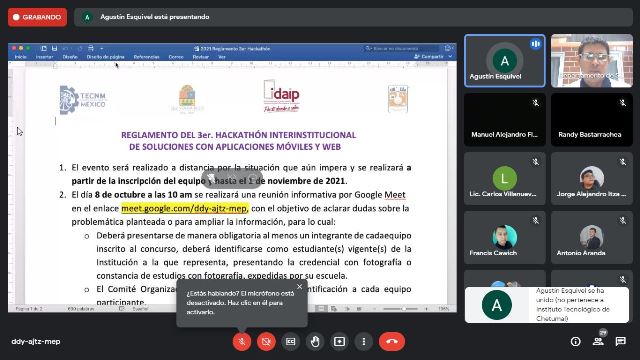The height and width of the screenshot is (360, 640).
Task: Expand the Compartir dropdown chevron
Action: click(x=450, y=56)
